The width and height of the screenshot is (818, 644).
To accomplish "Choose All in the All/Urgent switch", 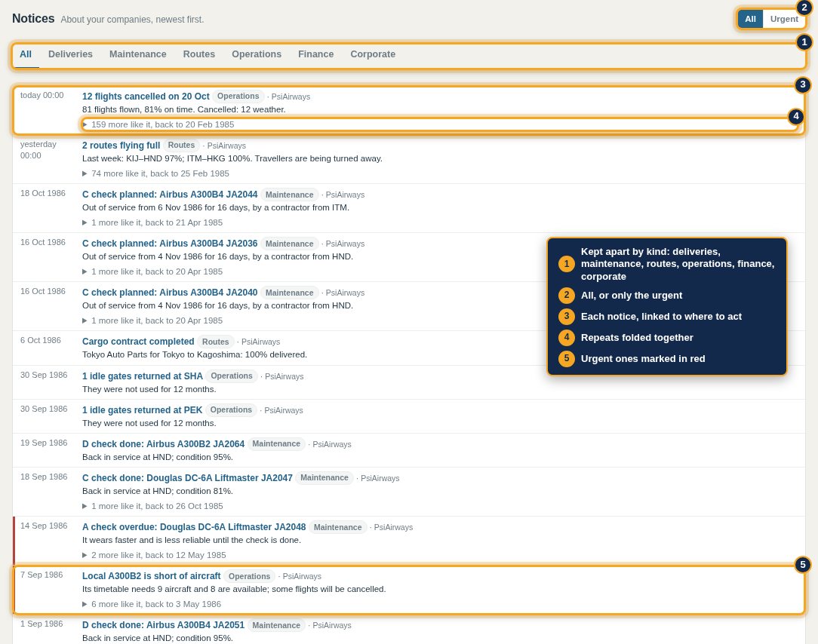I will tap(750, 20).
